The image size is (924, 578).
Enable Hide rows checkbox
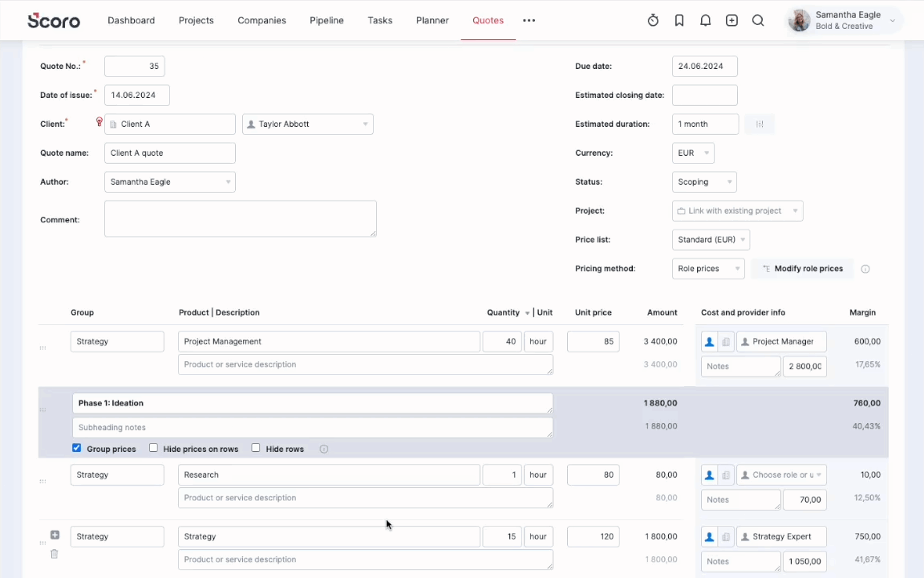click(x=256, y=448)
